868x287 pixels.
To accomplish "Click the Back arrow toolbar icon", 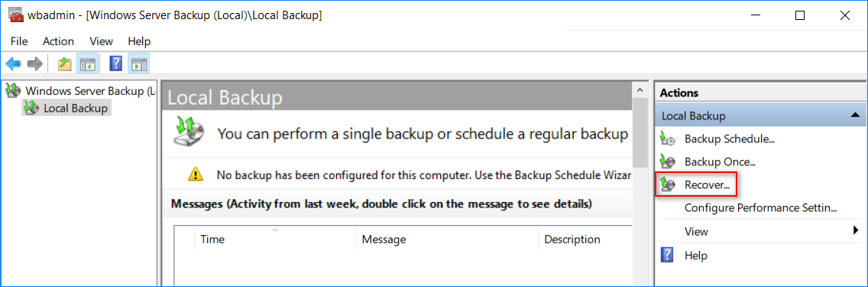I will click(13, 64).
